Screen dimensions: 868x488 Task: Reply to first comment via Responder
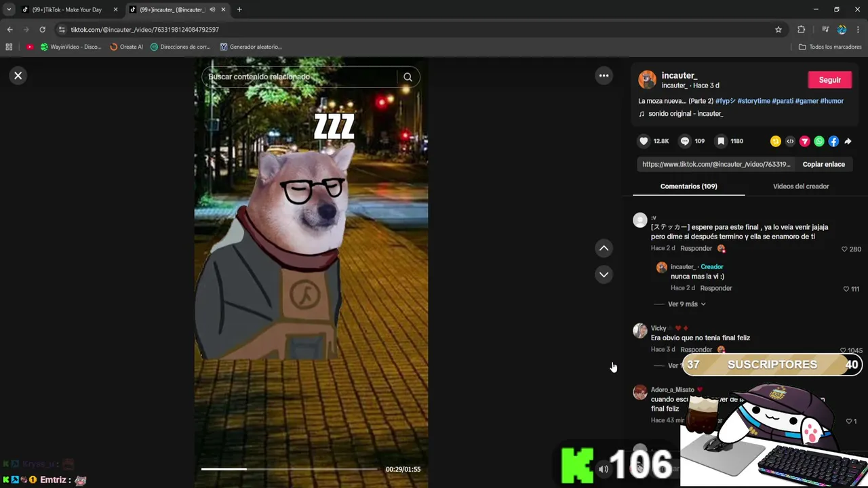coord(696,249)
